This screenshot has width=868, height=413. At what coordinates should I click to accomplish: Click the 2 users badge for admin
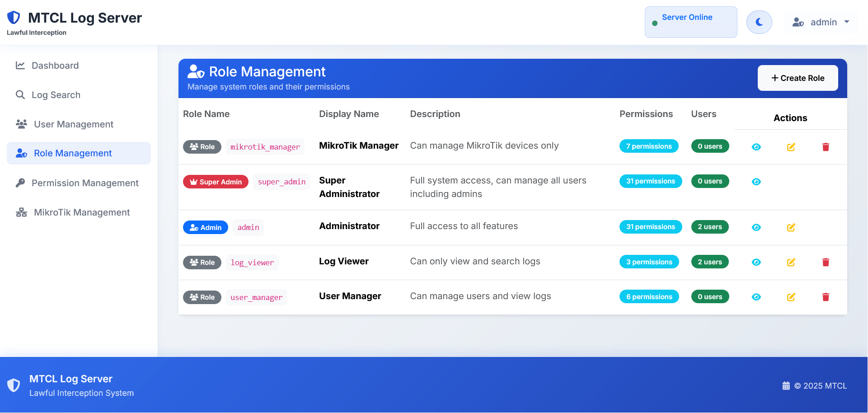pyautogui.click(x=709, y=227)
